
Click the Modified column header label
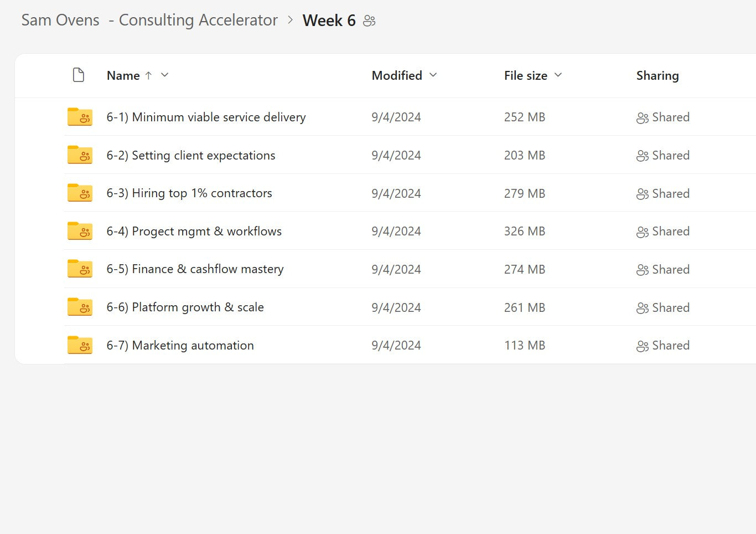click(x=397, y=75)
